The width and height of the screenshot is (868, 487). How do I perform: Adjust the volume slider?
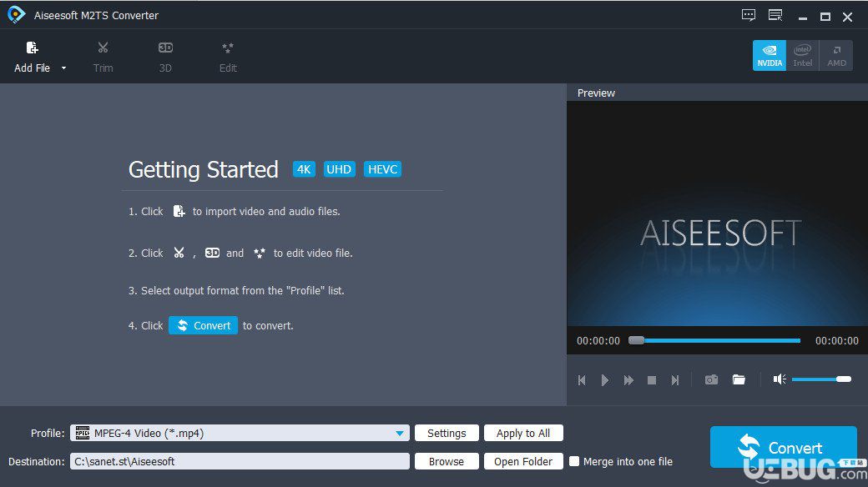point(821,379)
